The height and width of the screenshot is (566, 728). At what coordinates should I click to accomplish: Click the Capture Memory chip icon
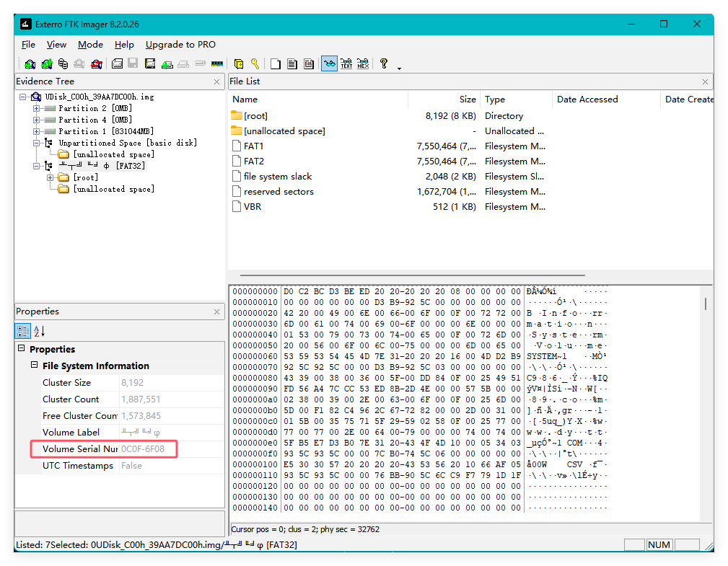(x=217, y=64)
